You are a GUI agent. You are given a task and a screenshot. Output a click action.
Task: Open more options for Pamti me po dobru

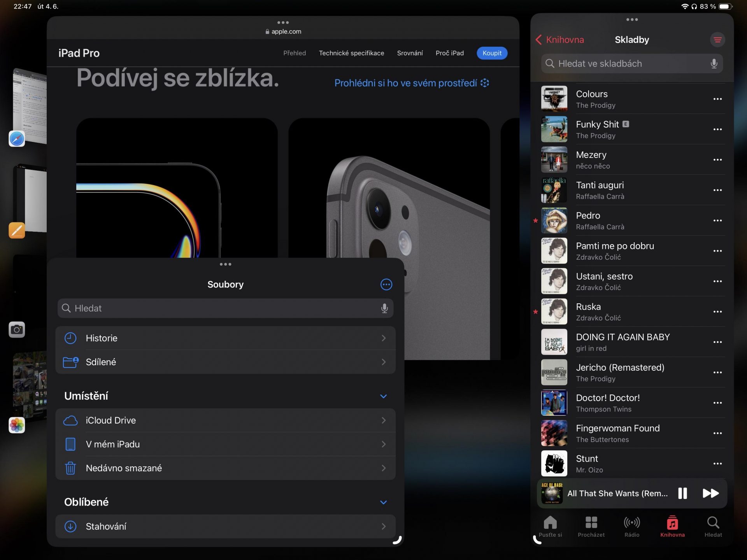tap(717, 251)
